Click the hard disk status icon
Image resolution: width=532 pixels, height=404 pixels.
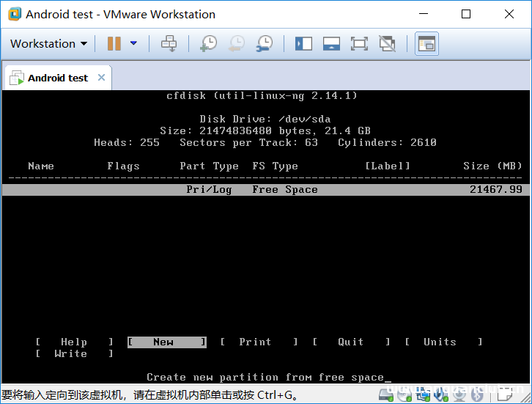point(385,394)
